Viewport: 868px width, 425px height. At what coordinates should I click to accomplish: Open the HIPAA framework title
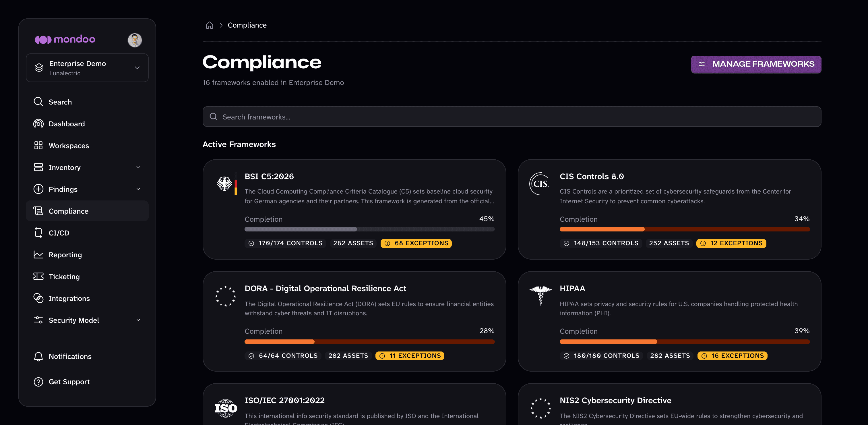point(572,289)
